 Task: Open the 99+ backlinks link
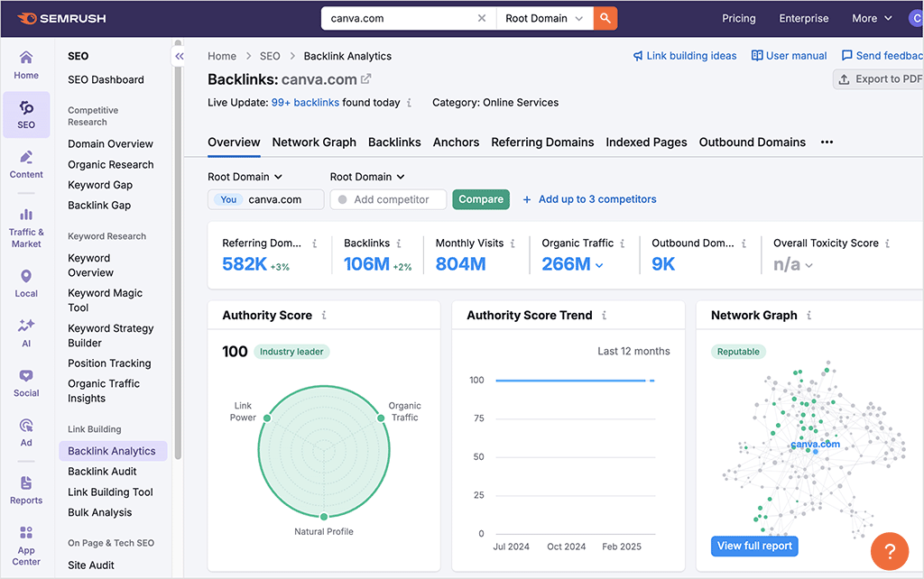coord(305,103)
